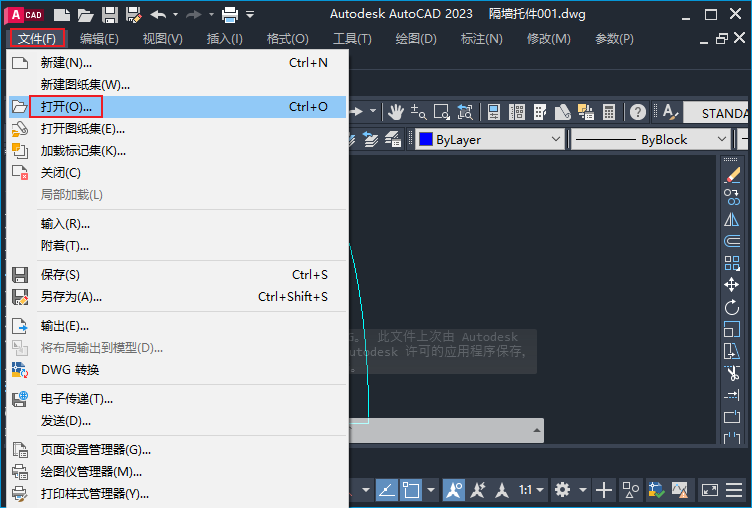Expand command line history arrow
752x508 pixels.
[537, 430]
